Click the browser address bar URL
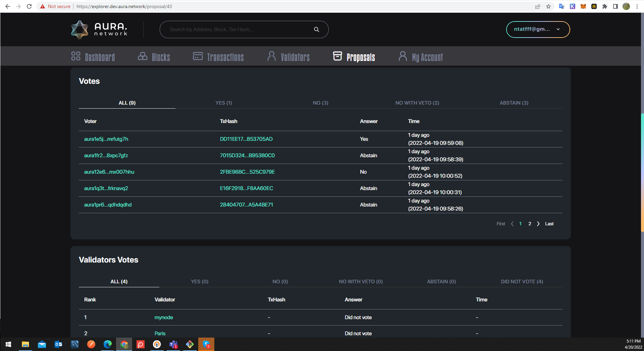The image size is (644, 351). (x=124, y=6)
